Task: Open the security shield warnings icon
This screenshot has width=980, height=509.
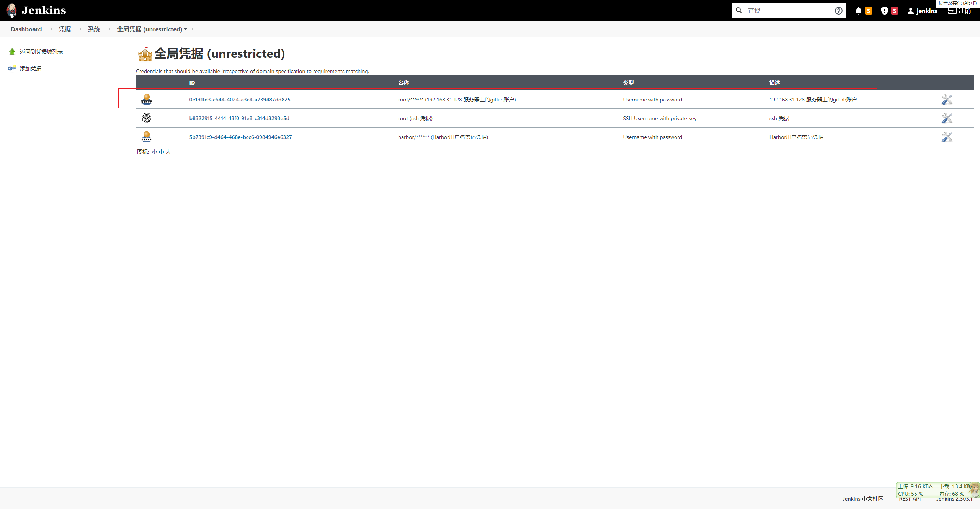Action: tap(885, 11)
